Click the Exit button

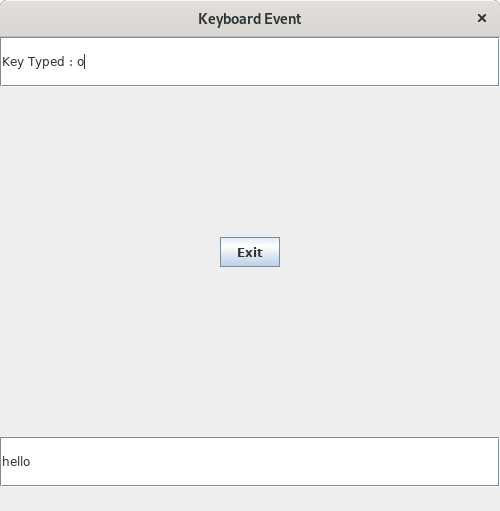pyautogui.click(x=250, y=252)
